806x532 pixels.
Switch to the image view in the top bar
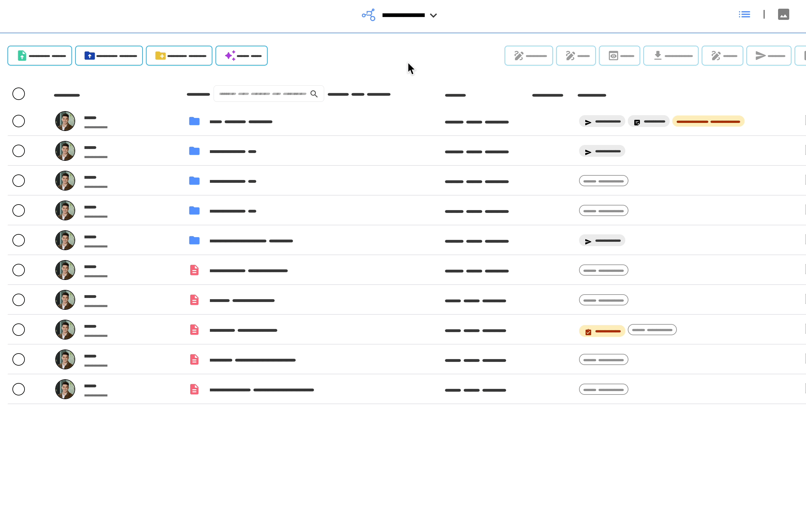tap(784, 14)
